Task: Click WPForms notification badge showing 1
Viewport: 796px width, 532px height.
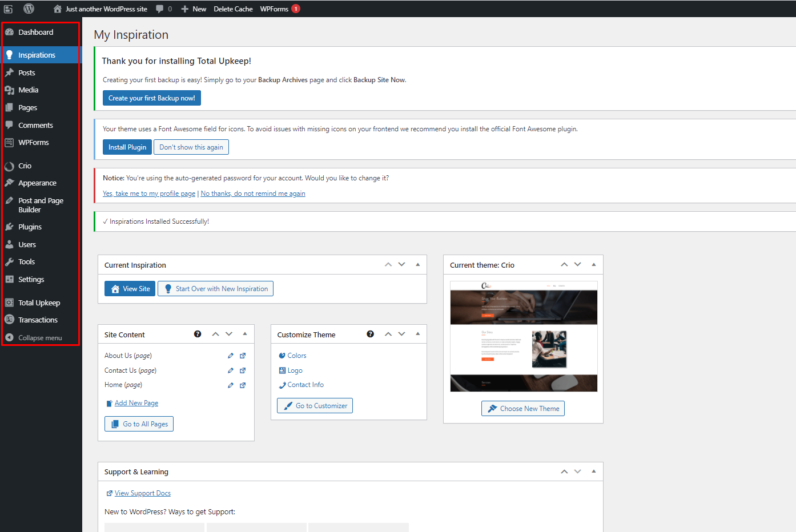Action: tap(296, 9)
